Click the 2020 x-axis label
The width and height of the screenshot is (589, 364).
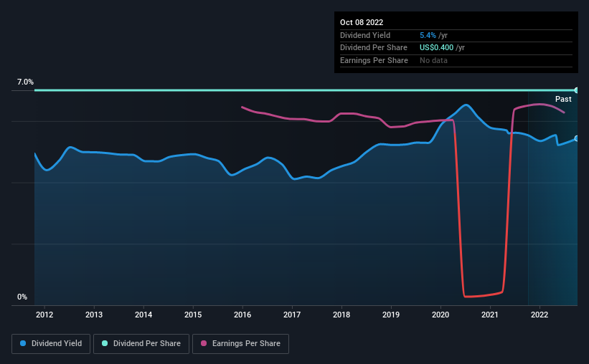click(440, 315)
